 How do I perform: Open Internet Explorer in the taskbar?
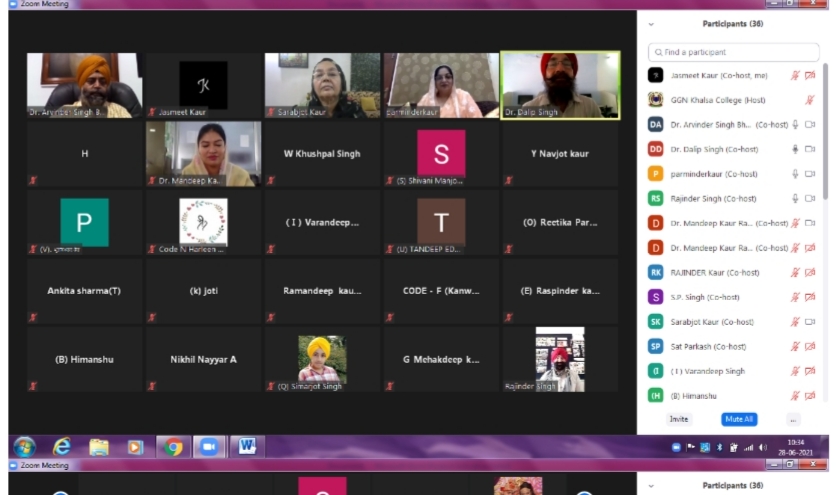(62, 447)
